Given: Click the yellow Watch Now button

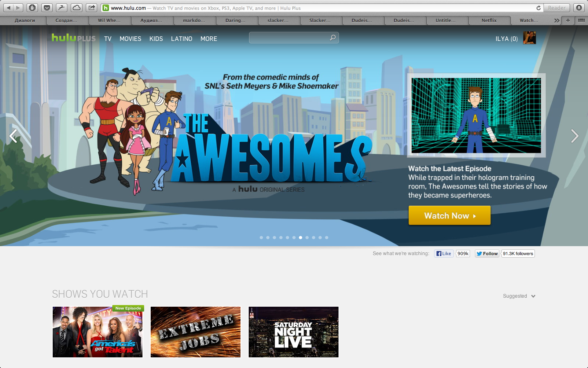Looking at the screenshot, I should pos(450,215).
